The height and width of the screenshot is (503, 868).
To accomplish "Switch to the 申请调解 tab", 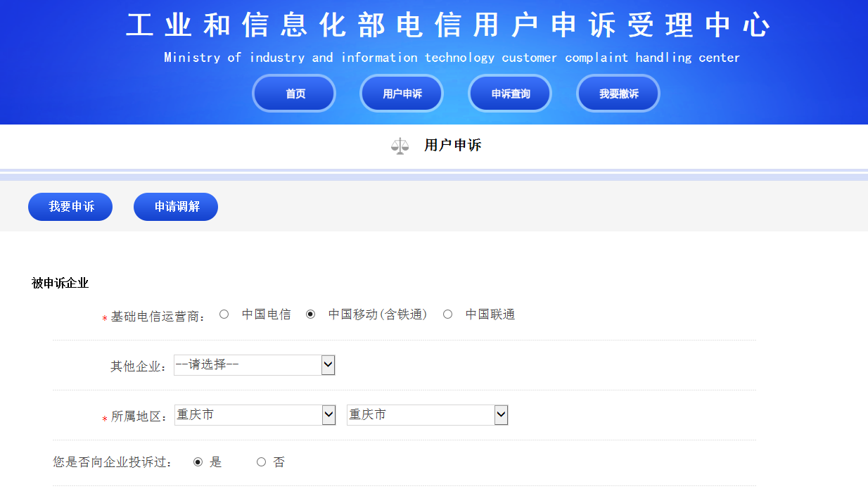I will click(x=176, y=207).
